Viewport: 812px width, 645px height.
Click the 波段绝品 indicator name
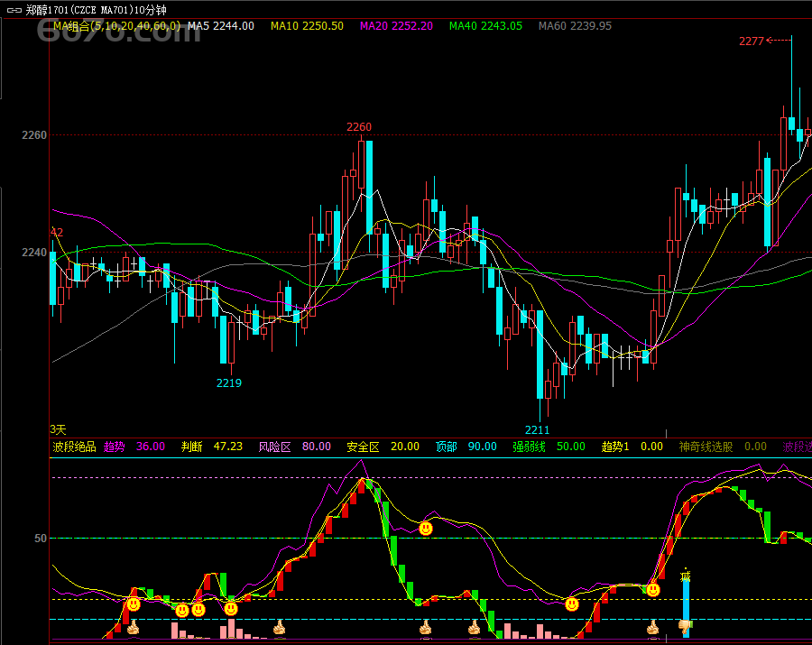(x=74, y=447)
